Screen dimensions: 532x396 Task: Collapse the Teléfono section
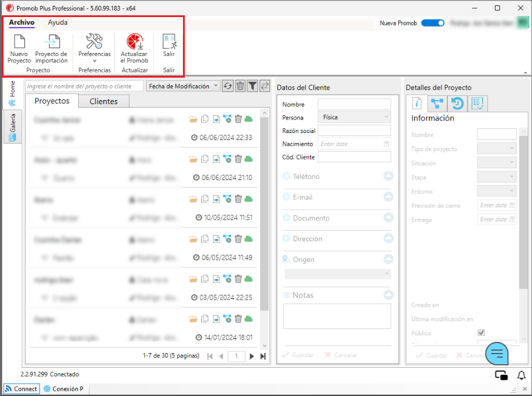[x=388, y=176]
